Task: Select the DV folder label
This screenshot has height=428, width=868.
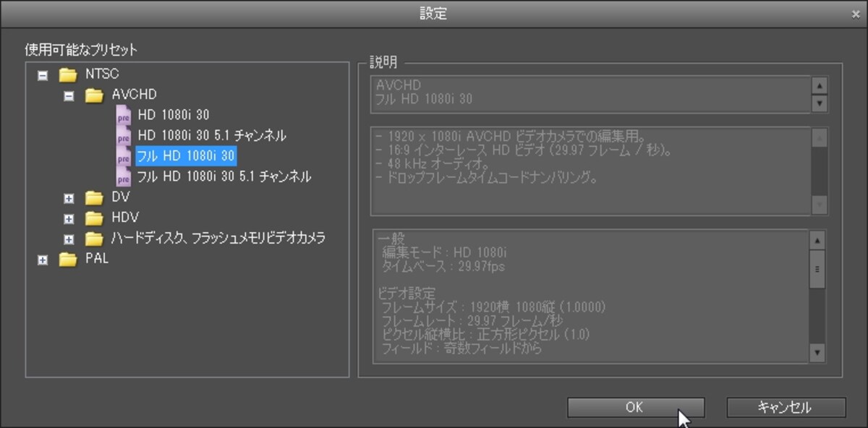Action: 120,197
